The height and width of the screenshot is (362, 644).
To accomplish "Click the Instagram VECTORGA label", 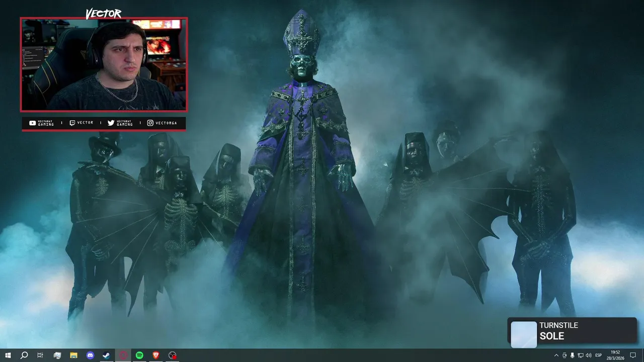I will [x=162, y=123].
